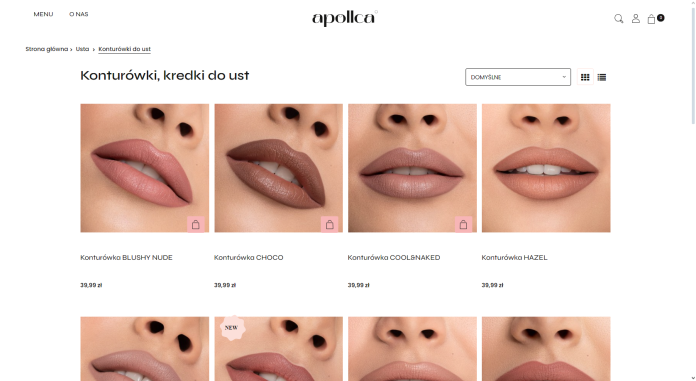View HAZEL lip liner product image
Screen dimensions: 696x381
[546, 168]
